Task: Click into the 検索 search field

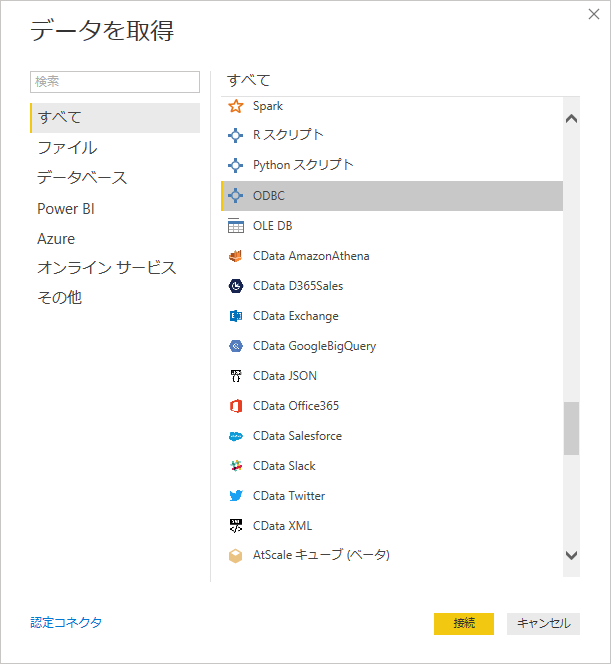Action: click(x=115, y=82)
